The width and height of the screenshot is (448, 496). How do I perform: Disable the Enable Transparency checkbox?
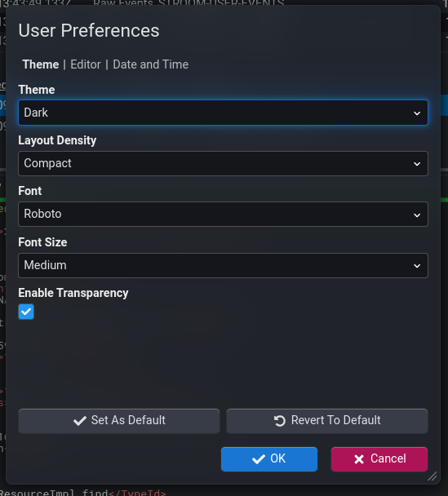(x=26, y=312)
